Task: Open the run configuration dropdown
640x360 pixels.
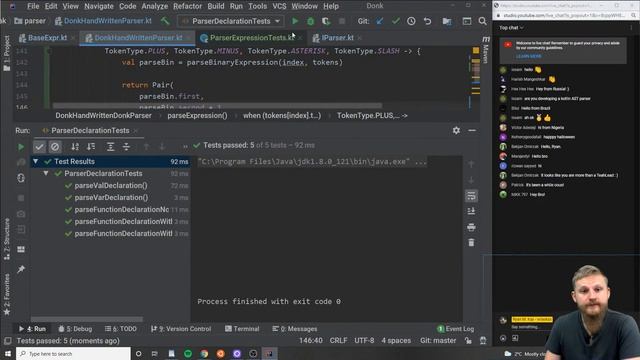Action: 231,21
